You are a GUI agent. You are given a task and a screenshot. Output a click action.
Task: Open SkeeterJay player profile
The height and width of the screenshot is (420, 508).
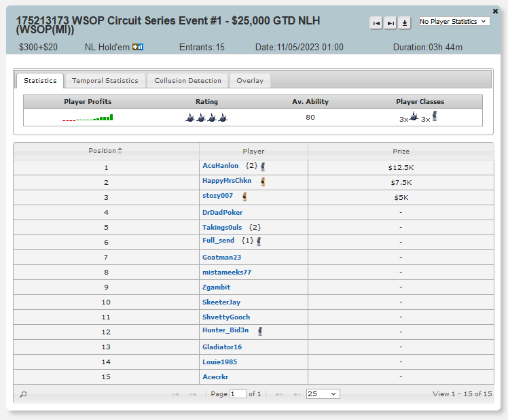pos(221,302)
